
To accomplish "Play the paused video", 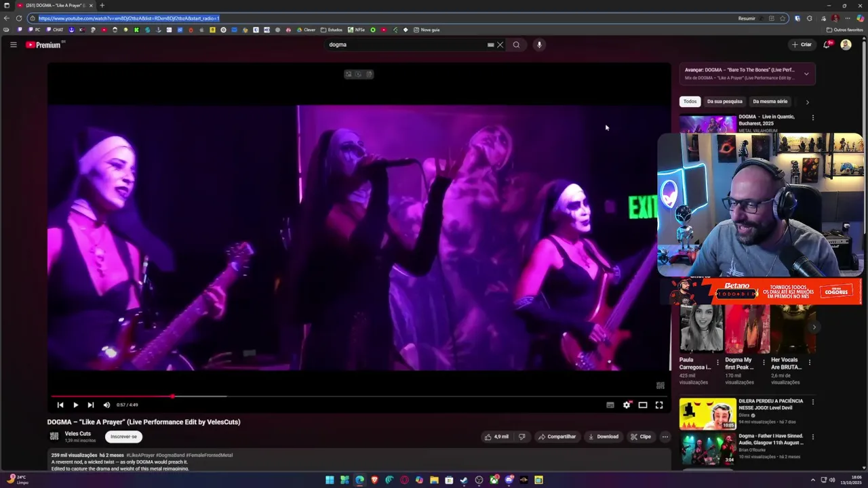I will point(75,405).
